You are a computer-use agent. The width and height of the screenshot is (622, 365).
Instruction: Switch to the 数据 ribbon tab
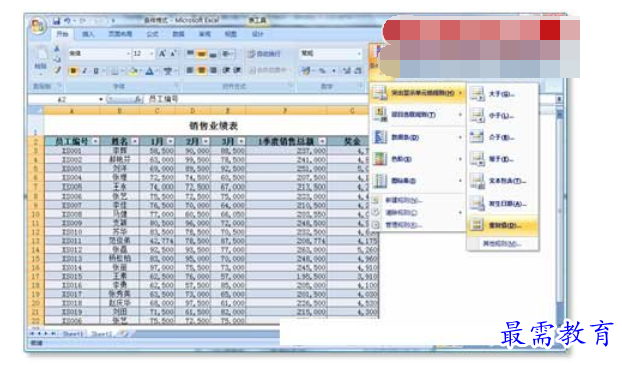(179, 35)
